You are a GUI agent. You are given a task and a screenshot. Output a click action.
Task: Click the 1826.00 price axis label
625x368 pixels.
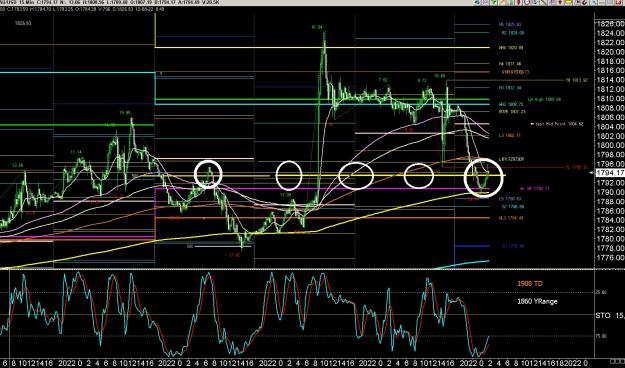[610, 24]
